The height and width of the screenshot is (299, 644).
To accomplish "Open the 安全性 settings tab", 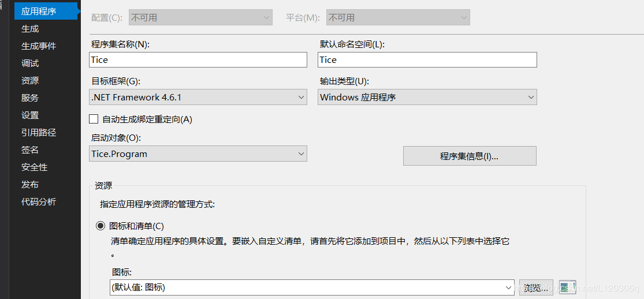I will point(35,167).
